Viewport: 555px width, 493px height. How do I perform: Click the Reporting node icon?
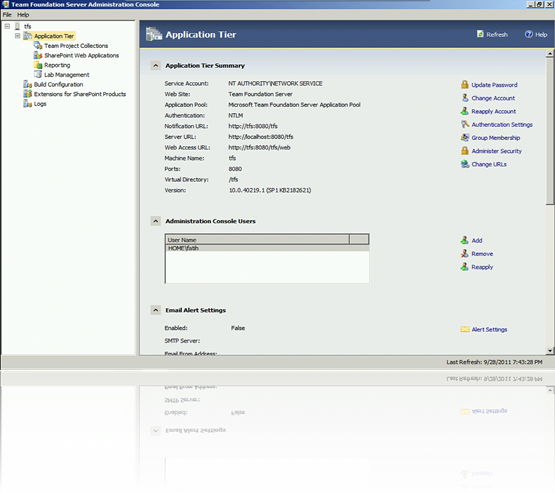click(38, 65)
